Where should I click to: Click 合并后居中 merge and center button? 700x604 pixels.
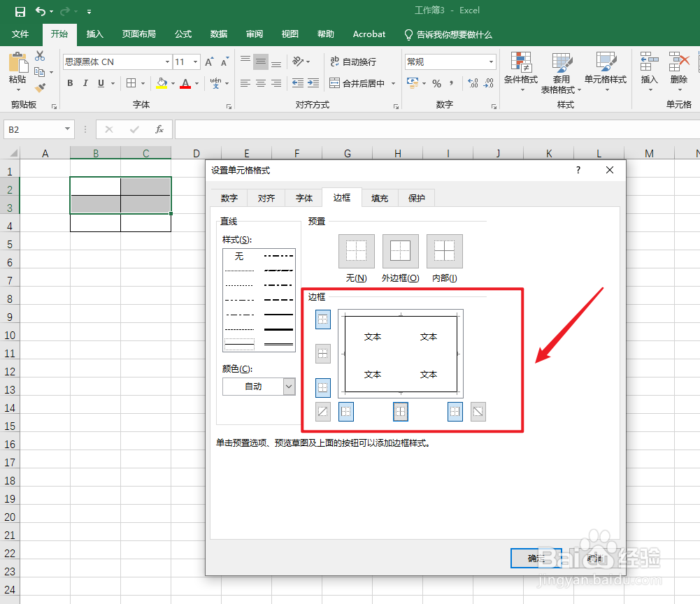[x=357, y=83]
